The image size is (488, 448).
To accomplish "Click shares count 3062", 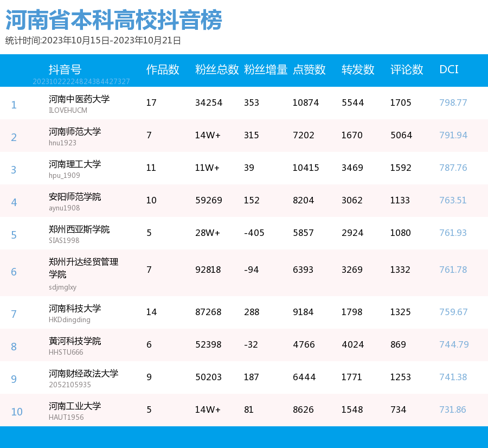I will click(352, 200).
